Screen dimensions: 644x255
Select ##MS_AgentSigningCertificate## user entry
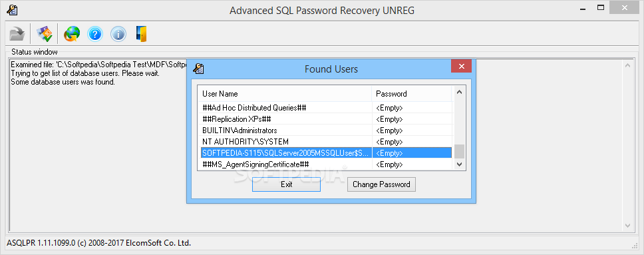(326, 164)
